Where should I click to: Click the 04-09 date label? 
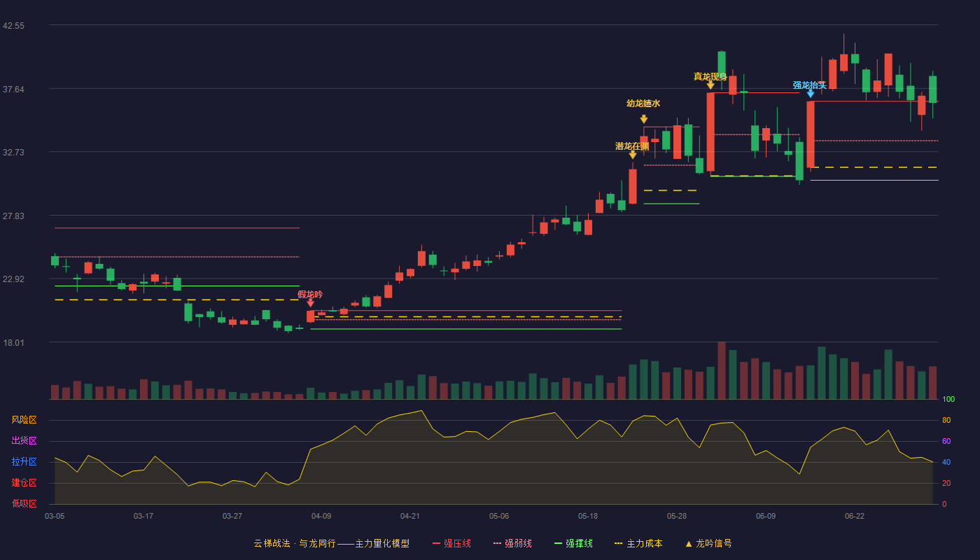[x=321, y=516]
